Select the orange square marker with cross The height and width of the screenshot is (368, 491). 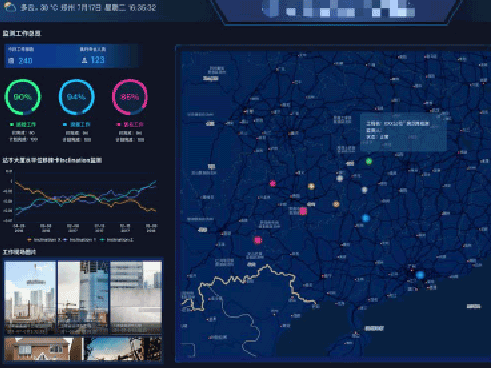click(x=311, y=186)
